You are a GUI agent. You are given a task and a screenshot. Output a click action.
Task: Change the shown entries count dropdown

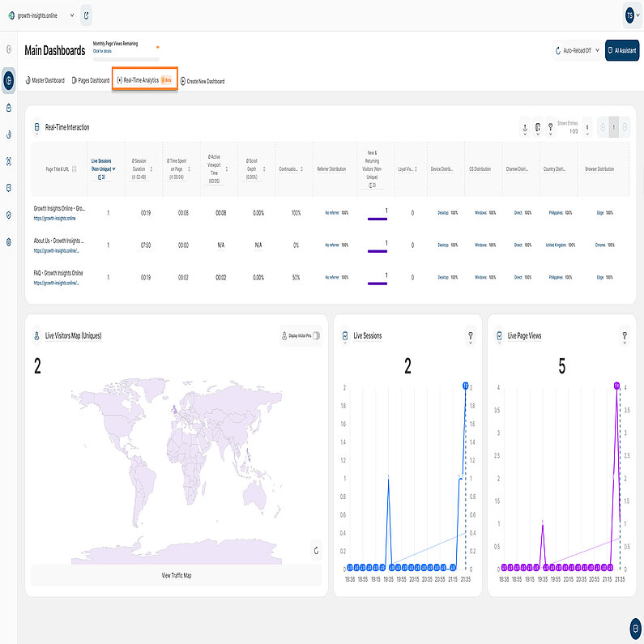click(x=587, y=129)
